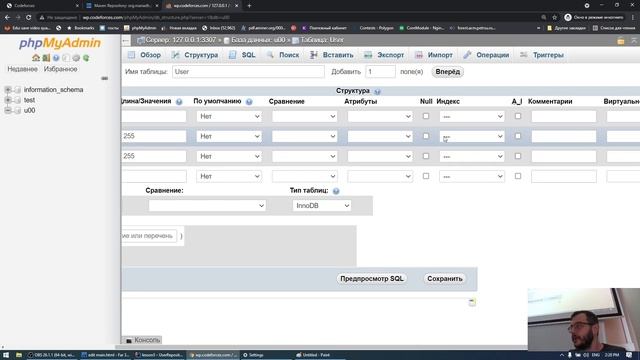The image size is (640, 360).
Task: Open Индекс dropdown in second row
Action: click(x=472, y=136)
